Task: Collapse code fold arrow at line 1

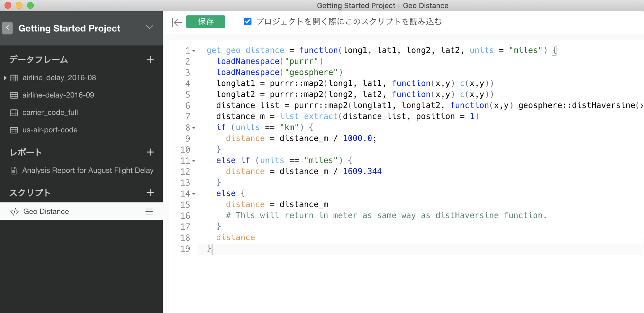Action: (194, 51)
